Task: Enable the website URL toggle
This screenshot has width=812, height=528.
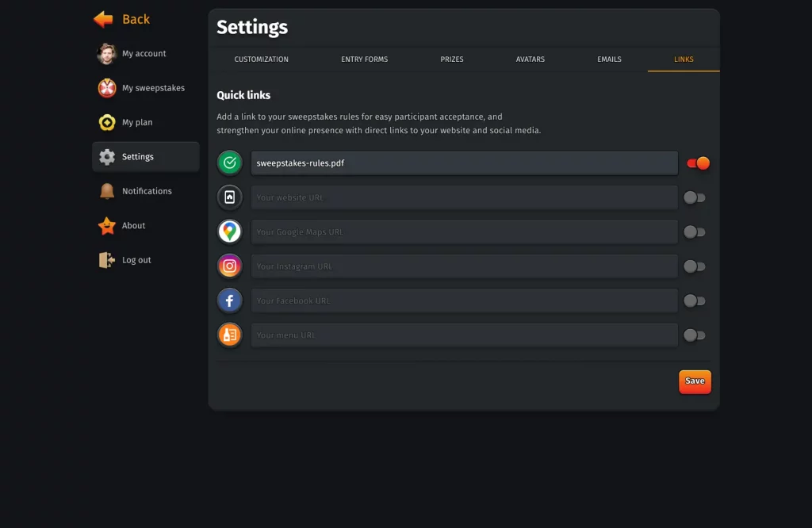Action: 695,197
